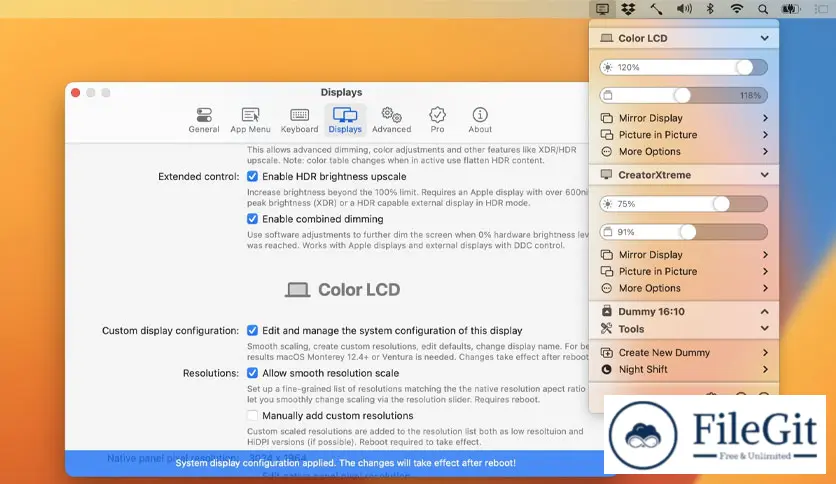Adjust CreatorXtreme 75% brightness slider
Screen dimensions: 836x484
684,204
